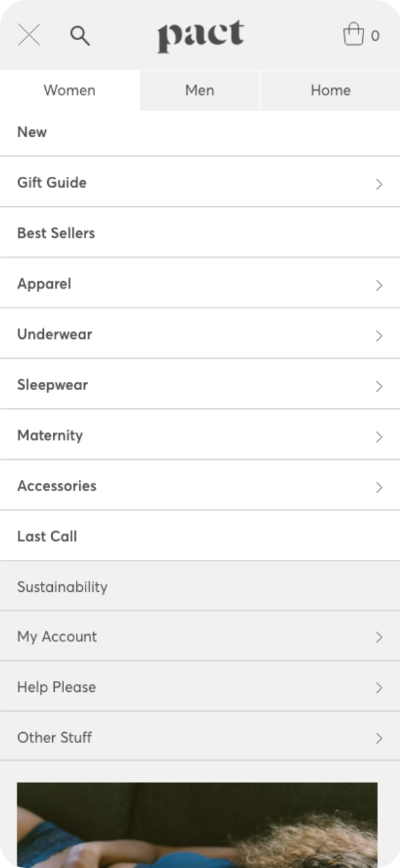The height and width of the screenshot is (868, 400).
Task: Go to homepage via the pact logo
Action: [200, 36]
